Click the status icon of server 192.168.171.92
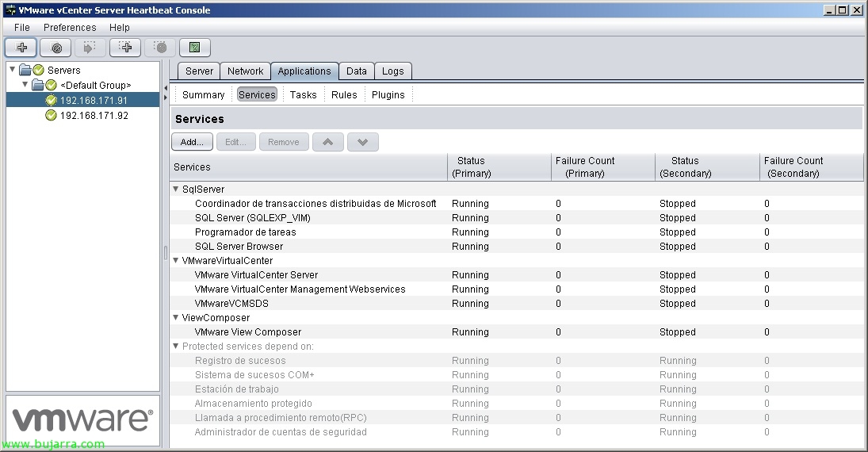Screen dimensions: 868x452 coord(52,116)
